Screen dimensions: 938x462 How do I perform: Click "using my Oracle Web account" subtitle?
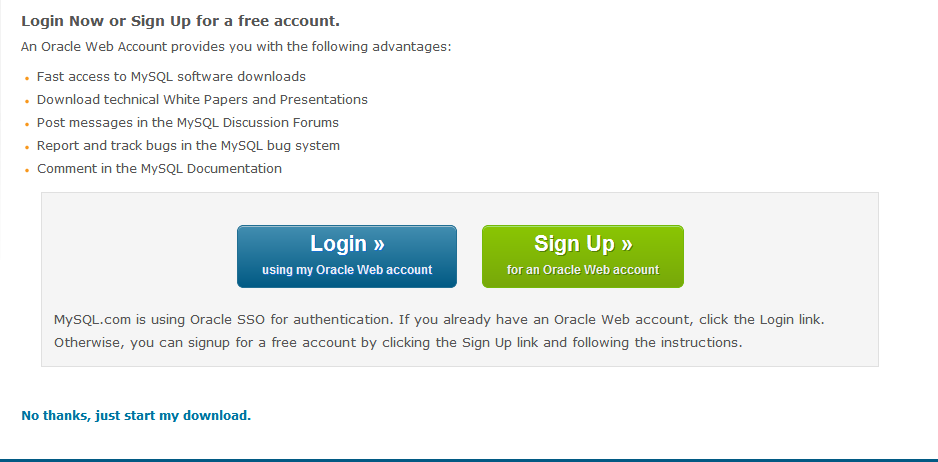click(347, 270)
